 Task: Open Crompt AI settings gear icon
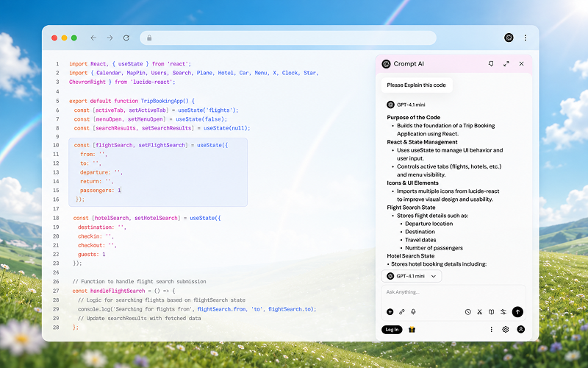[506, 329]
